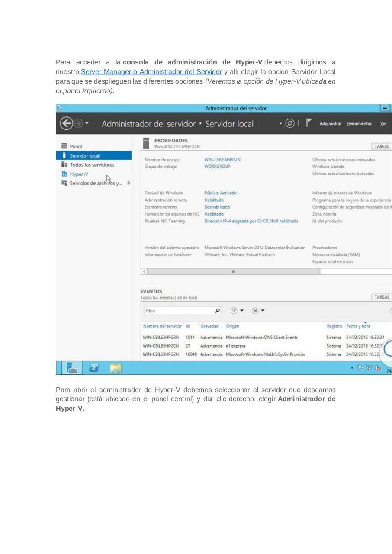The height and width of the screenshot is (554, 392).
Task: Open the Hyper-V section in the sidebar
Action: tap(79, 174)
